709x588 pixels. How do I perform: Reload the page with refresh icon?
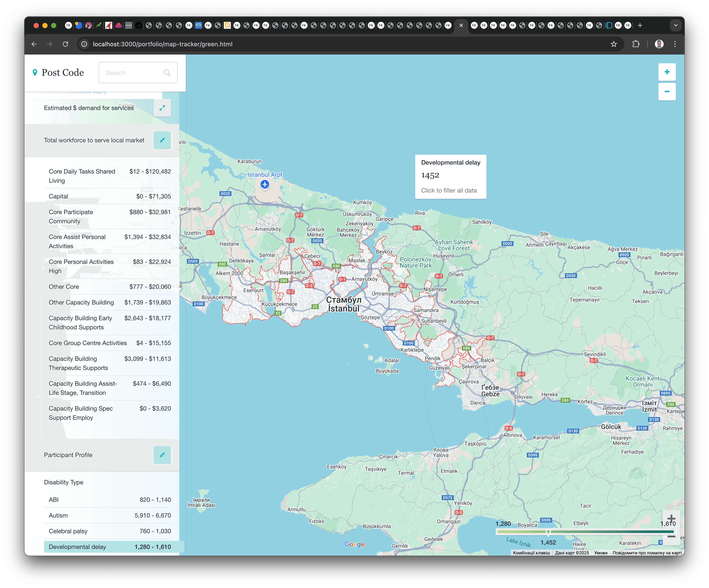coord(65,44)
